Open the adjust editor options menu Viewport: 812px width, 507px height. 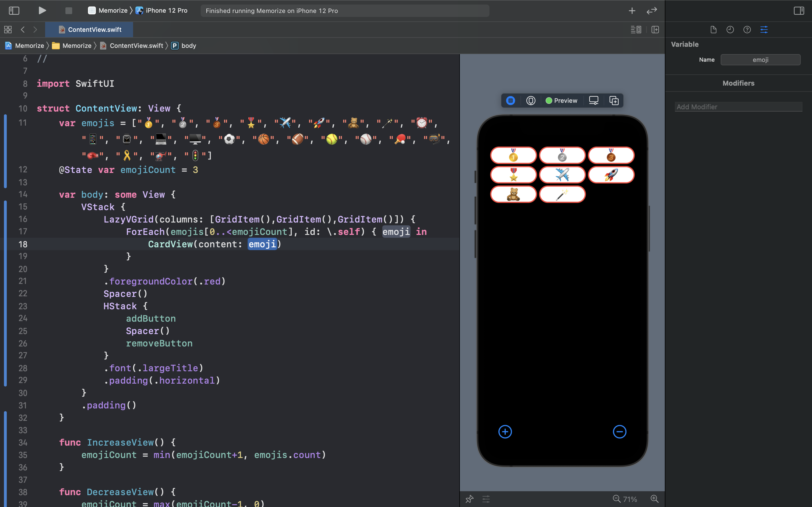point(636,30)
